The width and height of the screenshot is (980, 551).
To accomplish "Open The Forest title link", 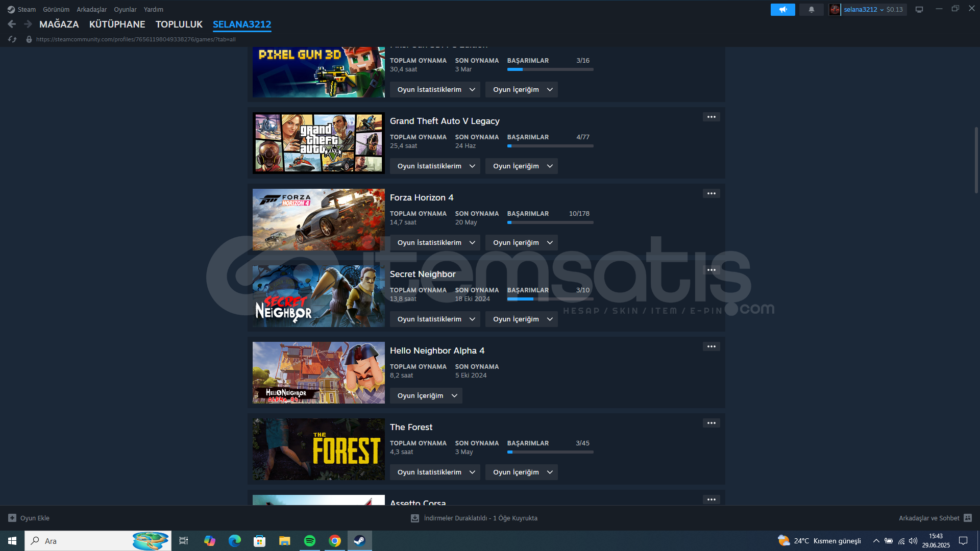I will point(411,427).
